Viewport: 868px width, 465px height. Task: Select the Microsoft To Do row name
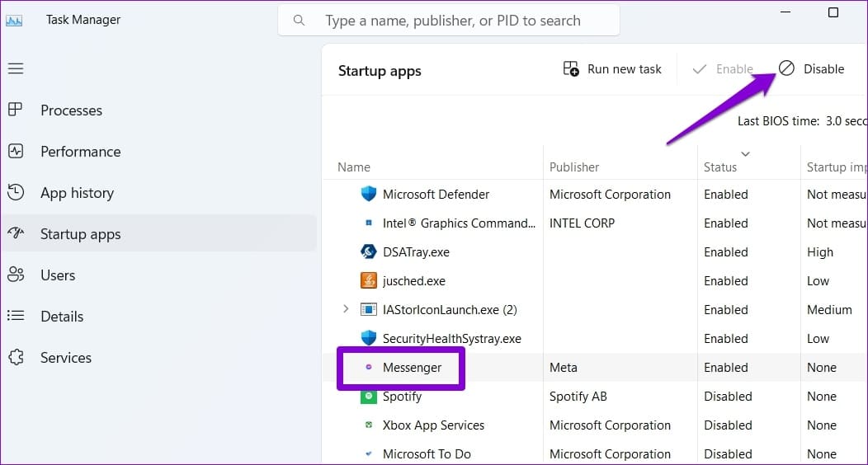427,454
